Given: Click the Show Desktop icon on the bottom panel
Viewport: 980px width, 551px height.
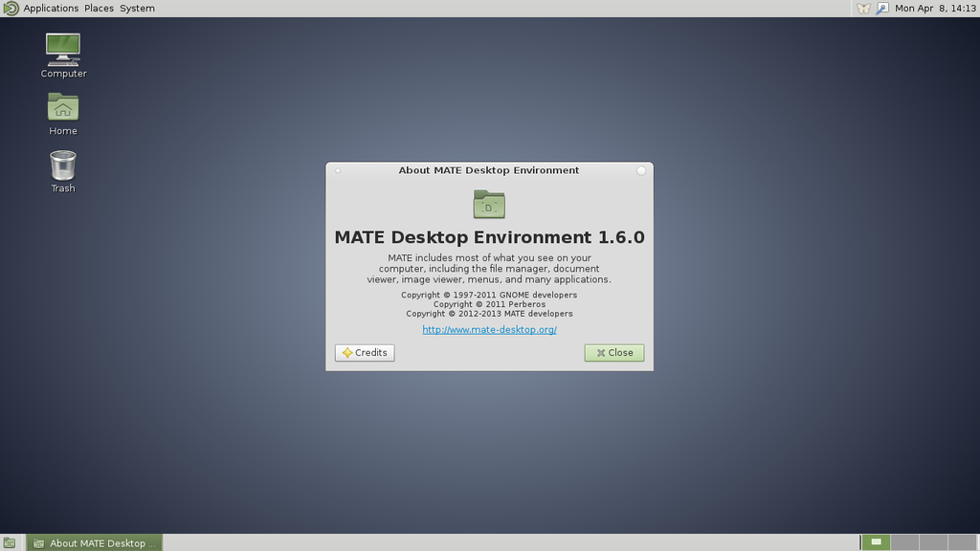Looking at the screenshot, I should [x=8, y=542].
